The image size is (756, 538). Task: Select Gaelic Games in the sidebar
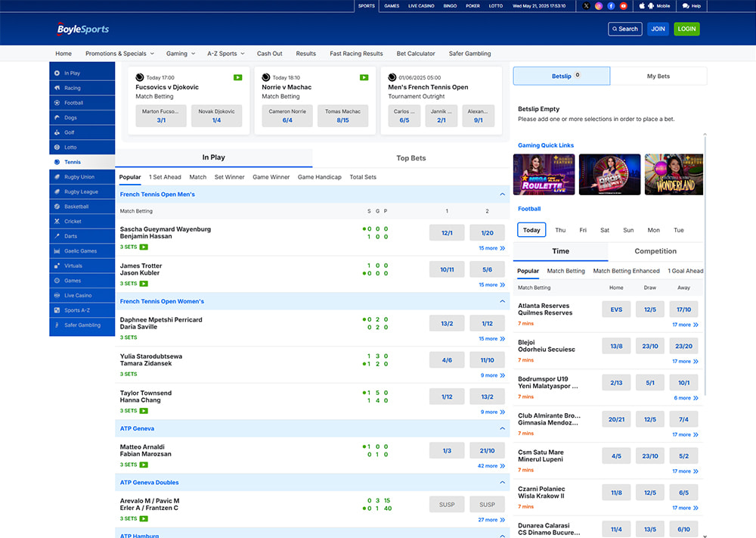[x=82, y=251]
